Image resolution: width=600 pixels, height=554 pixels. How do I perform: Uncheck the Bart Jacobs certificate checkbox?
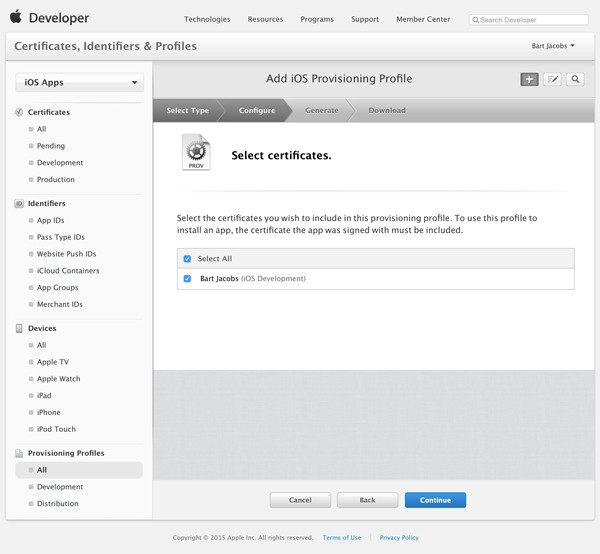pos(187,279)
